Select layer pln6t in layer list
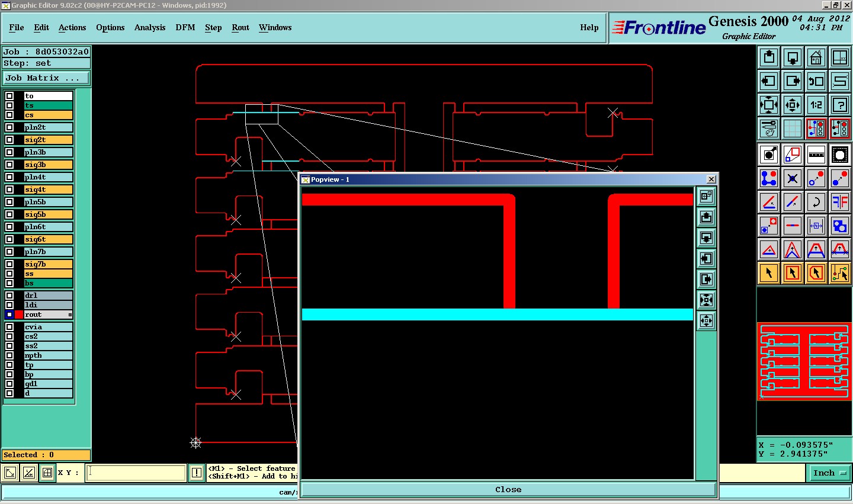853x504 pixels. tap(49, 227)
